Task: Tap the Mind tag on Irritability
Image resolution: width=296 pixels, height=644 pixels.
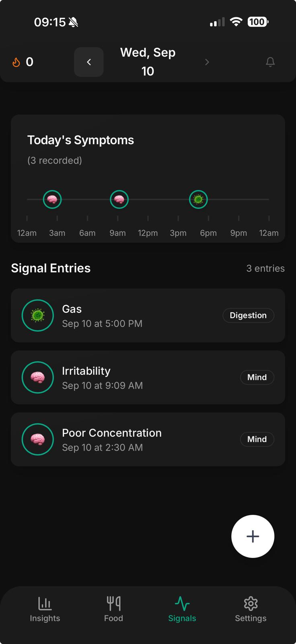Action: (x=257, y=378)
